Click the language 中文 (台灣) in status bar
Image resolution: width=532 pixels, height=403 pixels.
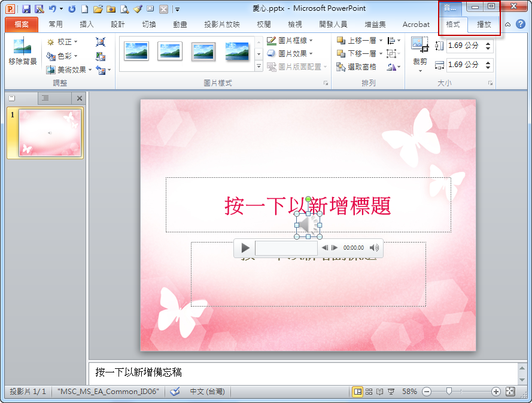207,392
